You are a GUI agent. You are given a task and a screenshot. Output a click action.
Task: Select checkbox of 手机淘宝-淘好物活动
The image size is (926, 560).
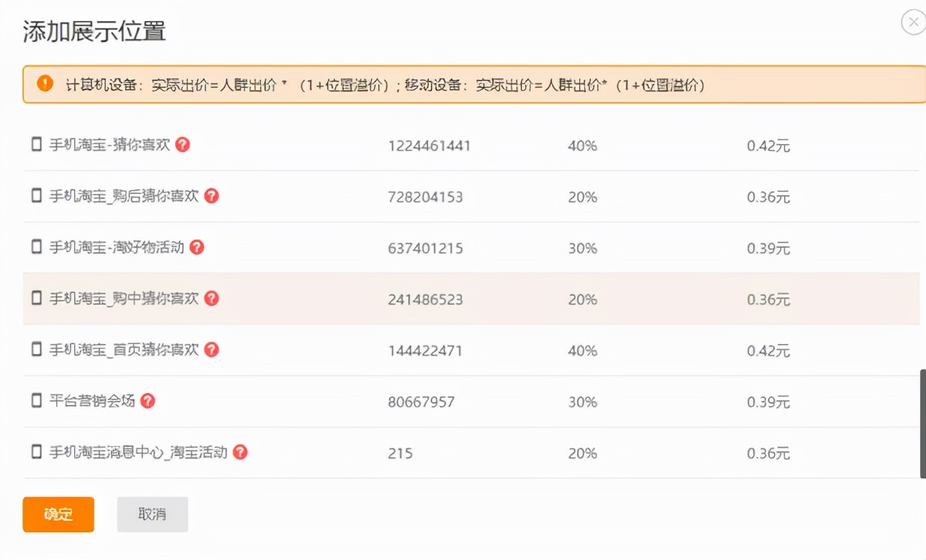point(36,246)
